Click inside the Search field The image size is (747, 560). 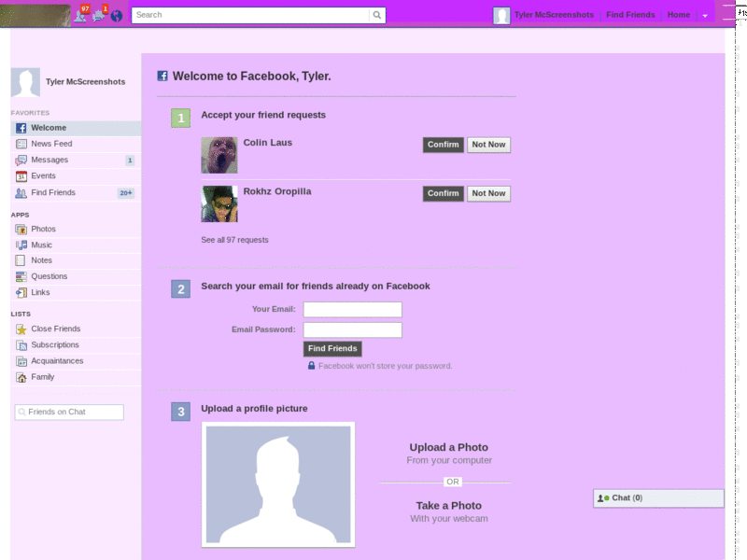250,15
